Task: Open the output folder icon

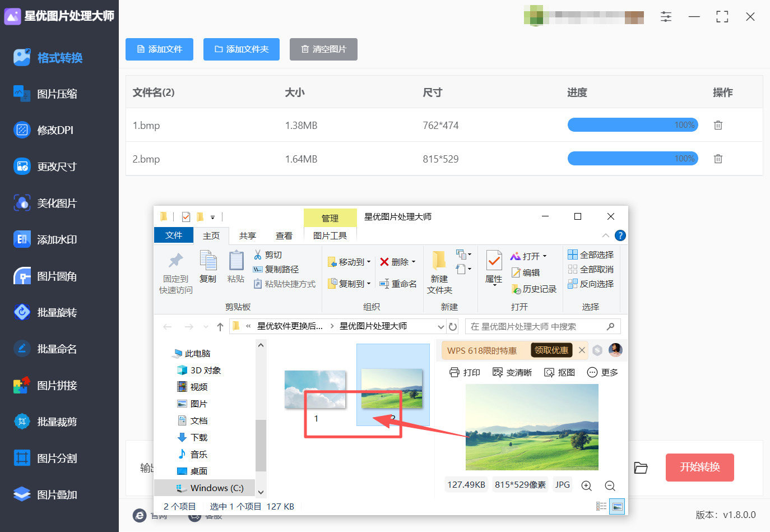Action: point(641,468)
